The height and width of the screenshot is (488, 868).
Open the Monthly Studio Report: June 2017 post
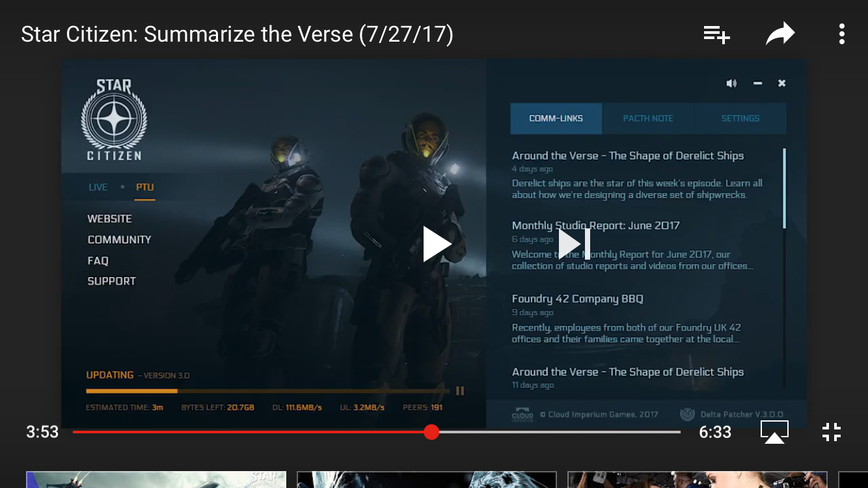click(595, 226)
